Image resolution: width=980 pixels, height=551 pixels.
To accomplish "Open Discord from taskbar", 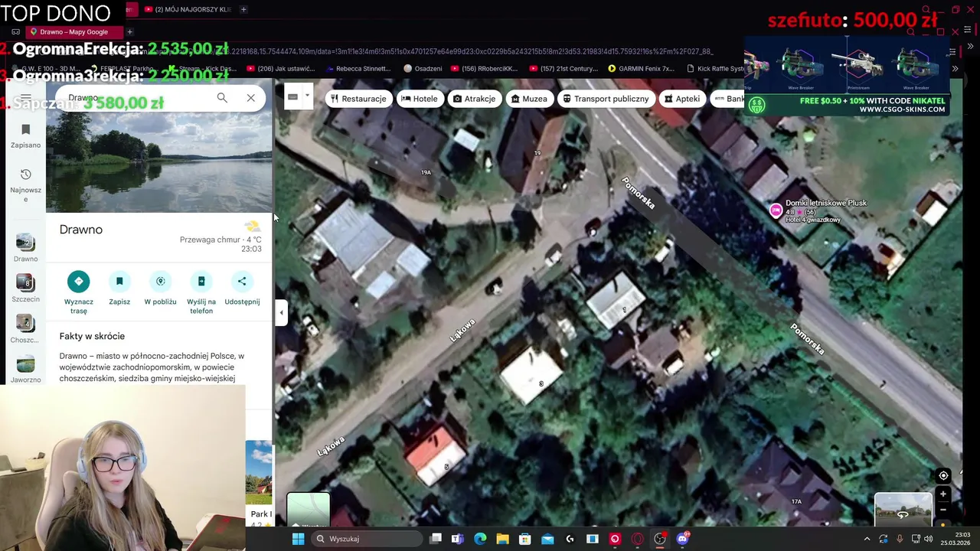I will pos(682,539).
